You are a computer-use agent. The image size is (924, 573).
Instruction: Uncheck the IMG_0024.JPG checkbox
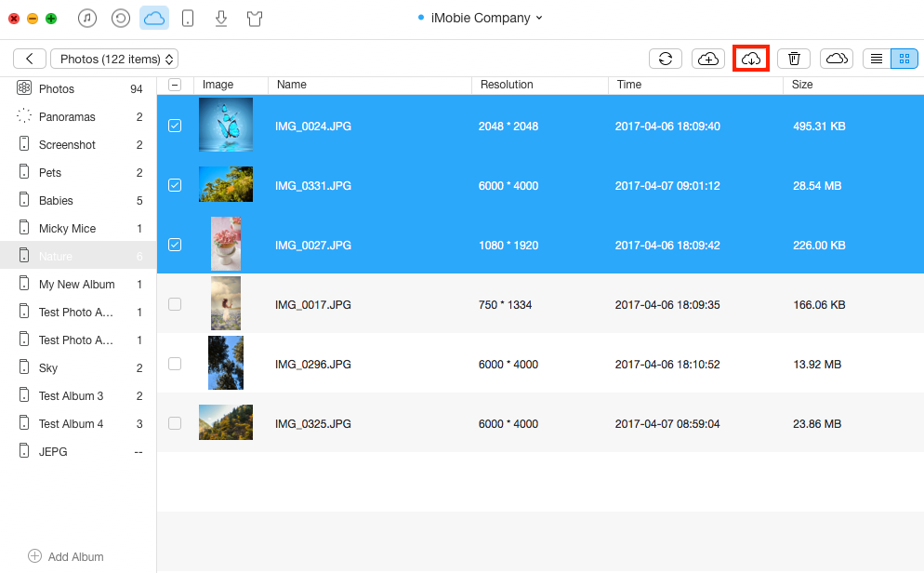pyautogui.click(x=175, y=126)
